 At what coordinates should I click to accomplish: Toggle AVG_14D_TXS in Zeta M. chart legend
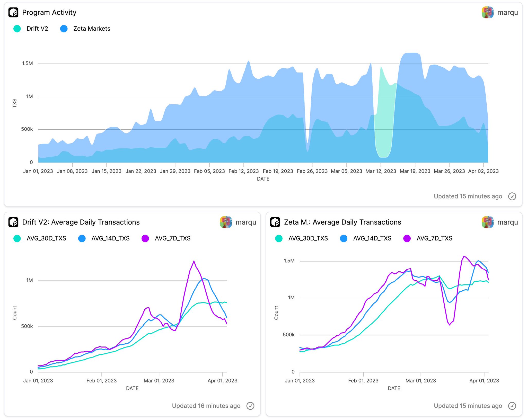coord(366,238)
